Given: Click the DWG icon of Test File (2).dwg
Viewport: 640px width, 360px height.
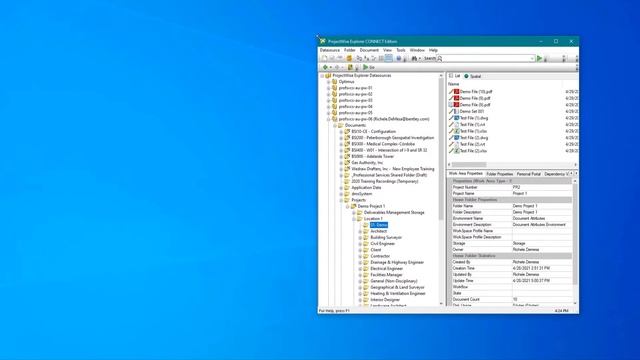Looking at the screenshot, I should tap(456, 138).
